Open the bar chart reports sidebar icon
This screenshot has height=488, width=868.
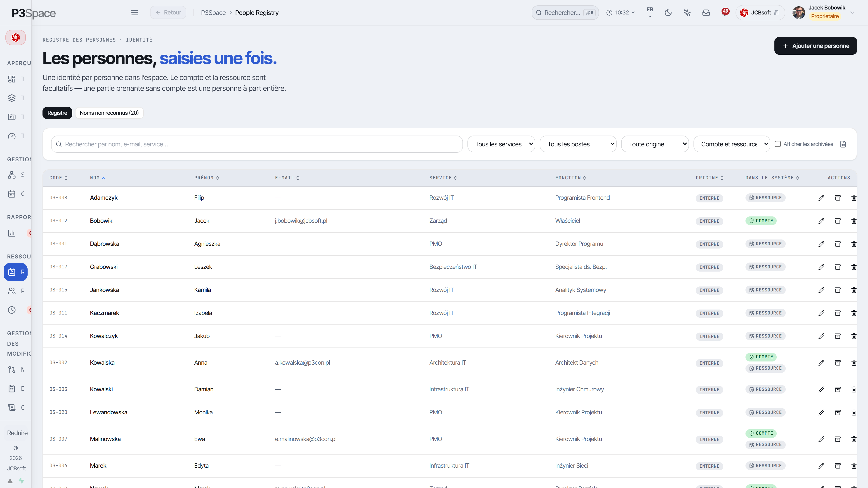point(12,233)
